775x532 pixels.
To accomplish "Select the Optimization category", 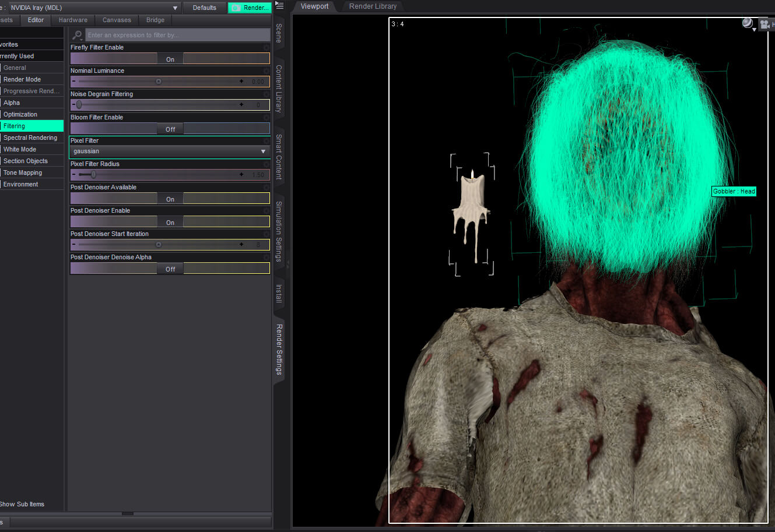I will (x=31, y=114).
